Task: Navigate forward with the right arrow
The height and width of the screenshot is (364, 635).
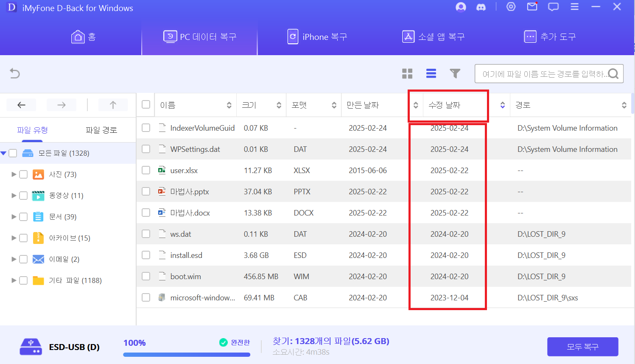Action: pyautogui.click(x=62, y=105)
